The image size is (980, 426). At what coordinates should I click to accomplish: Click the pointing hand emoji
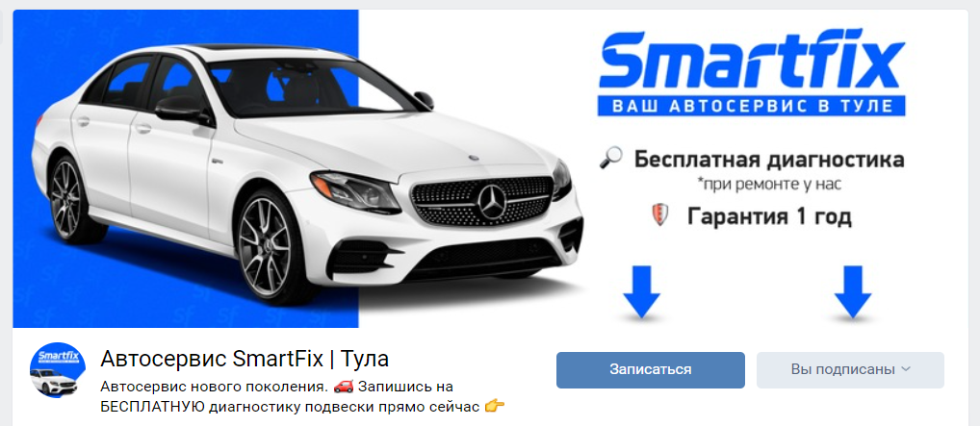tap(495, 408)
